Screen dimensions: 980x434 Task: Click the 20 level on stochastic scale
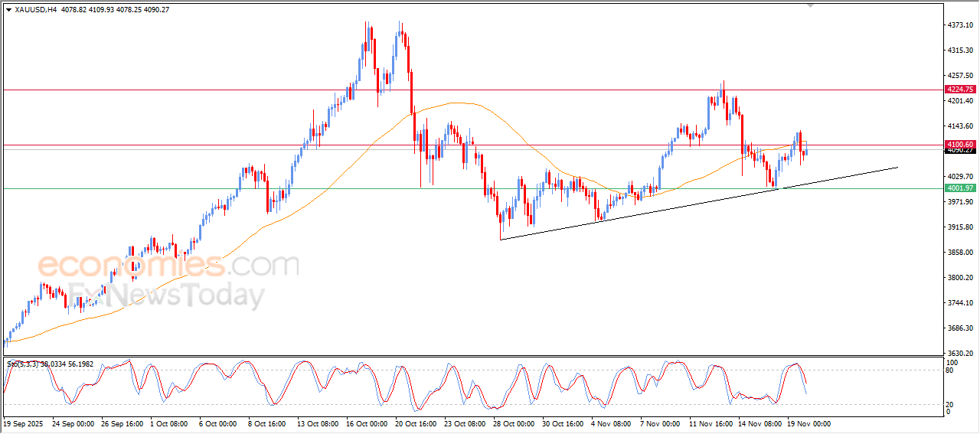coord(951,403)
